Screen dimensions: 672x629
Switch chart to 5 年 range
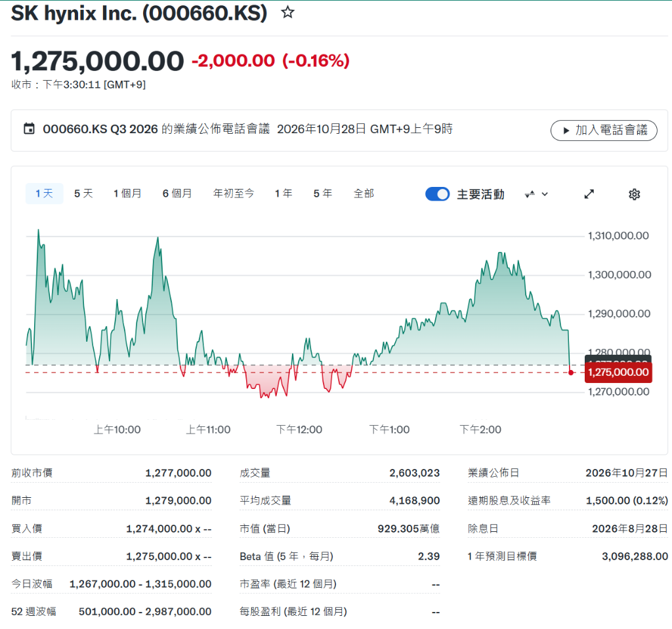point(323,193)
